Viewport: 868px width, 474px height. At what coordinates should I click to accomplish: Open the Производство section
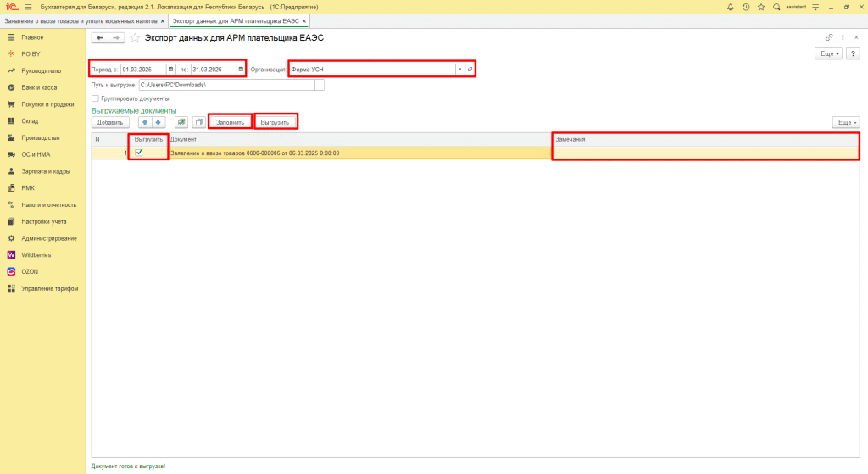(x=41, y=138)
